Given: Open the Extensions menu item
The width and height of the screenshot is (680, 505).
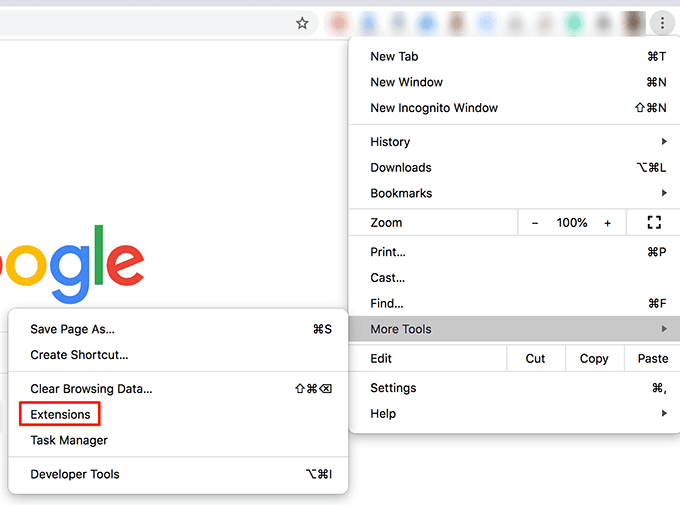Looking at the screenshot, I should 60,414.
